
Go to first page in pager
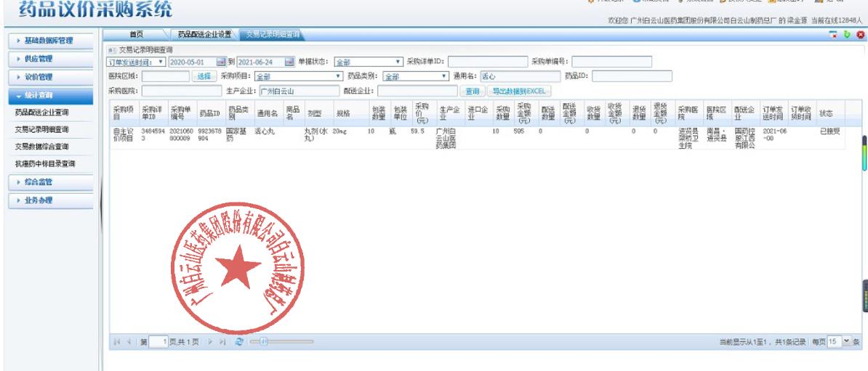tap(117, 342)
